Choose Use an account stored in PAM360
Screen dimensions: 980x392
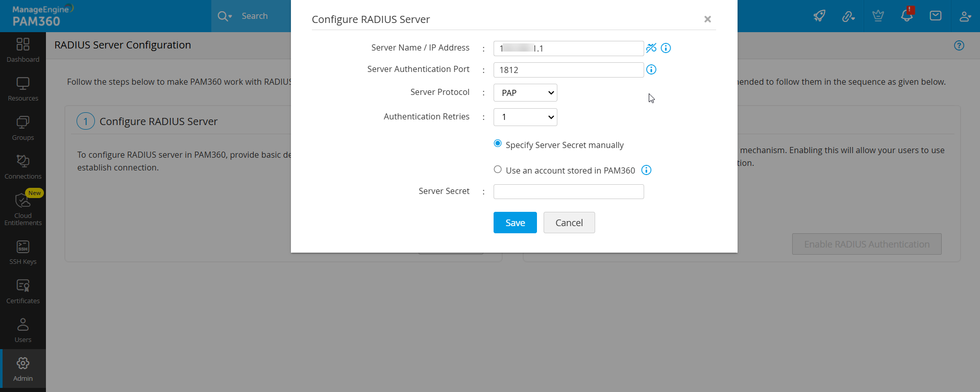(498, 169)
